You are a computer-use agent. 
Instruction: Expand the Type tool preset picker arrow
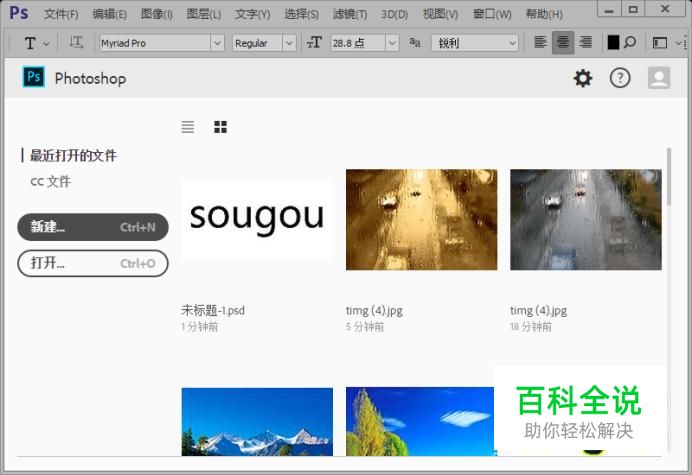click(x=46, y=44)
